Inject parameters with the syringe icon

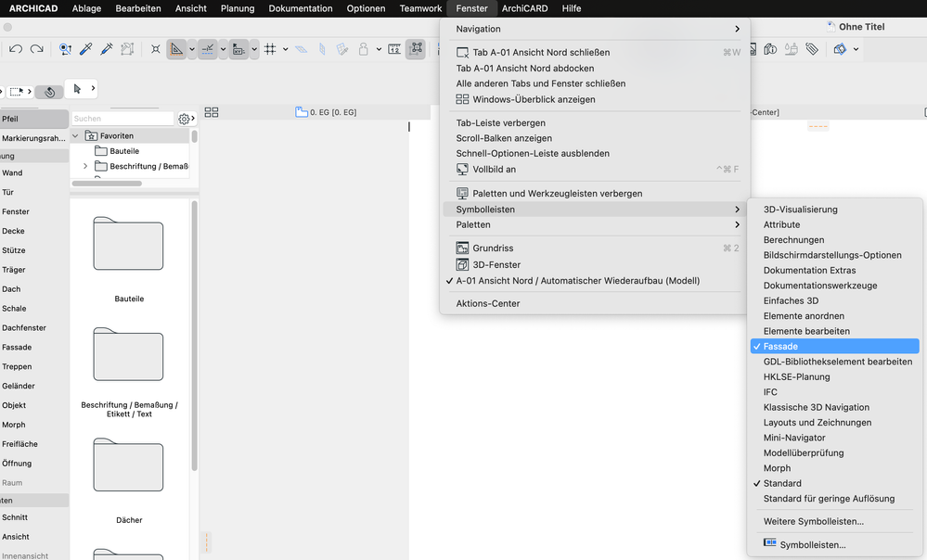point(107,49)
